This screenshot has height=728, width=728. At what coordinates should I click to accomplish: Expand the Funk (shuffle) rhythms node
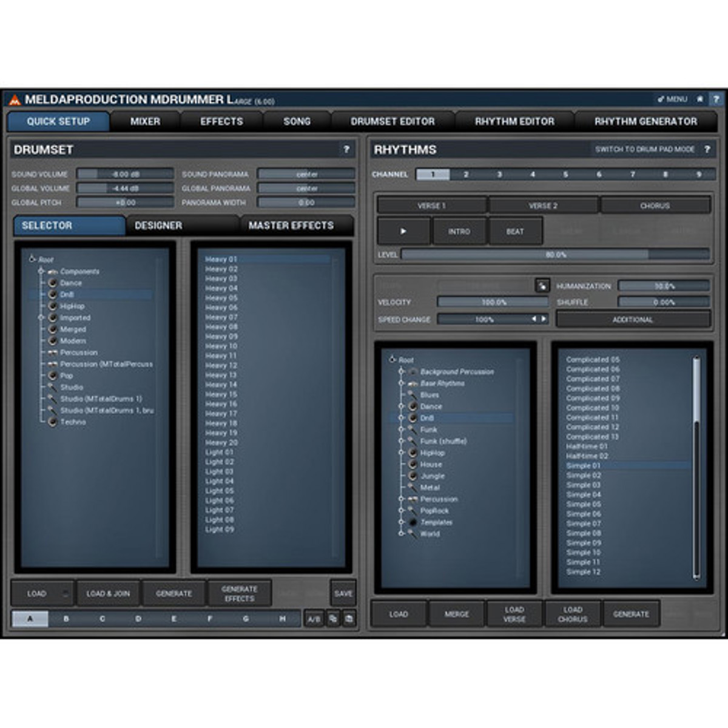(x=401, y=442)
